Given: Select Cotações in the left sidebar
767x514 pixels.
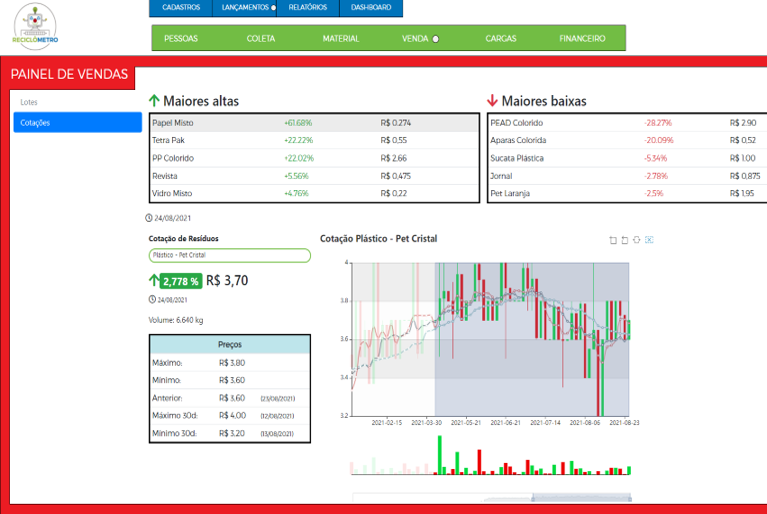Looking at the screenshot, I should point(78,123).
